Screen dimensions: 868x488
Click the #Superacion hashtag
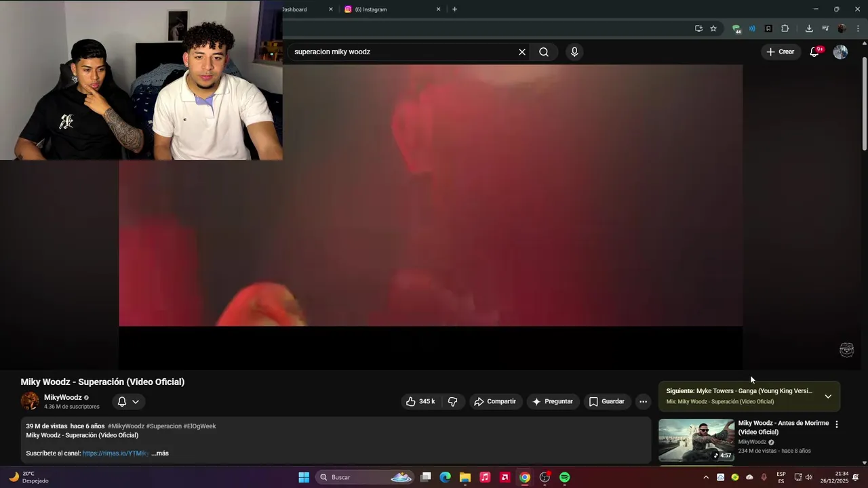click(x=164, y=426)
